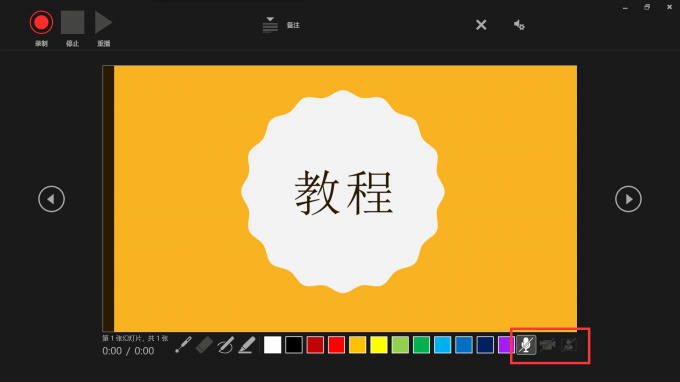Screen dimensions: 680x382
Task: Pick the medium blue ink color
Action: click(464, 345)
